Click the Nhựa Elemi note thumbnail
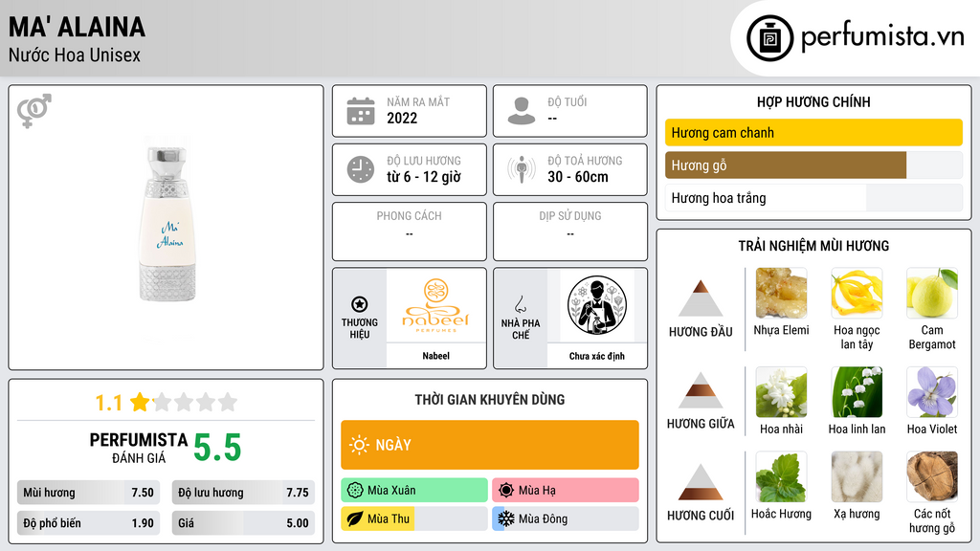 pyautogui.click(x=781, y=293)
